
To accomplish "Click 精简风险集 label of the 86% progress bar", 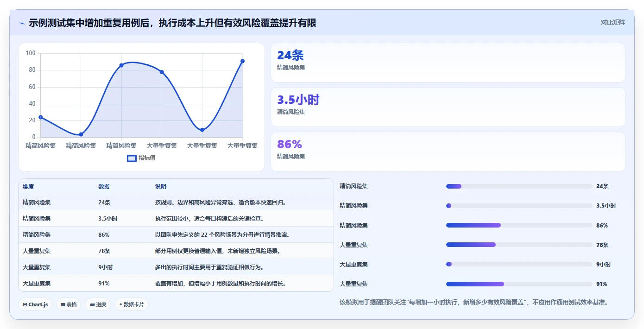I will point(354,225).
